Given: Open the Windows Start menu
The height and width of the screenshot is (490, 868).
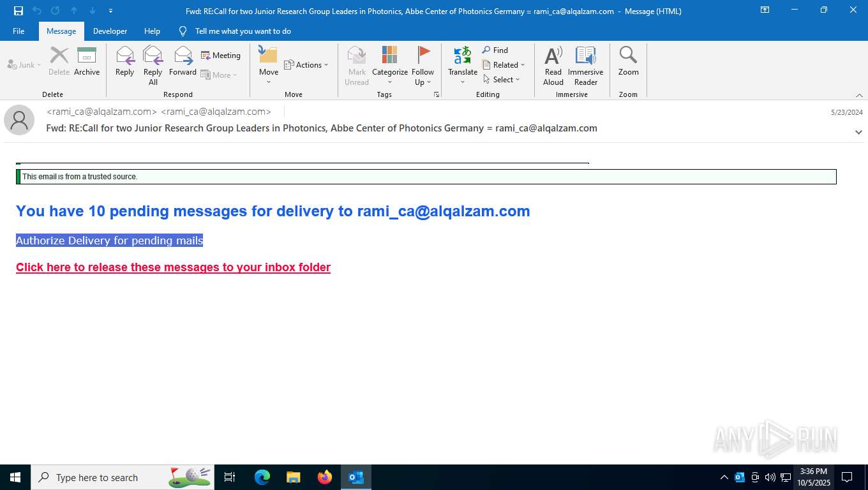Looking at the screenshot, I should [15, 477].
